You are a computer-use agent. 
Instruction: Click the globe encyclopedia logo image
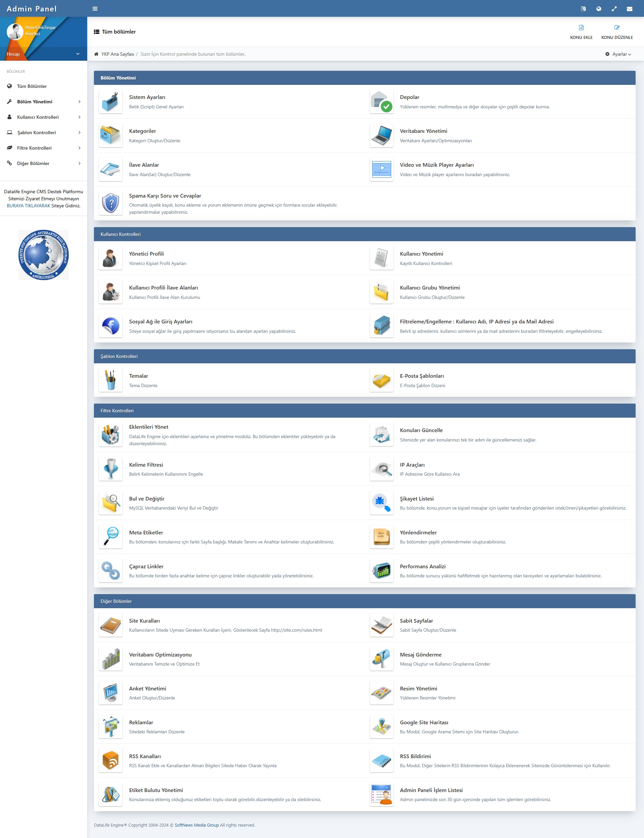click(x=43, y=255)
